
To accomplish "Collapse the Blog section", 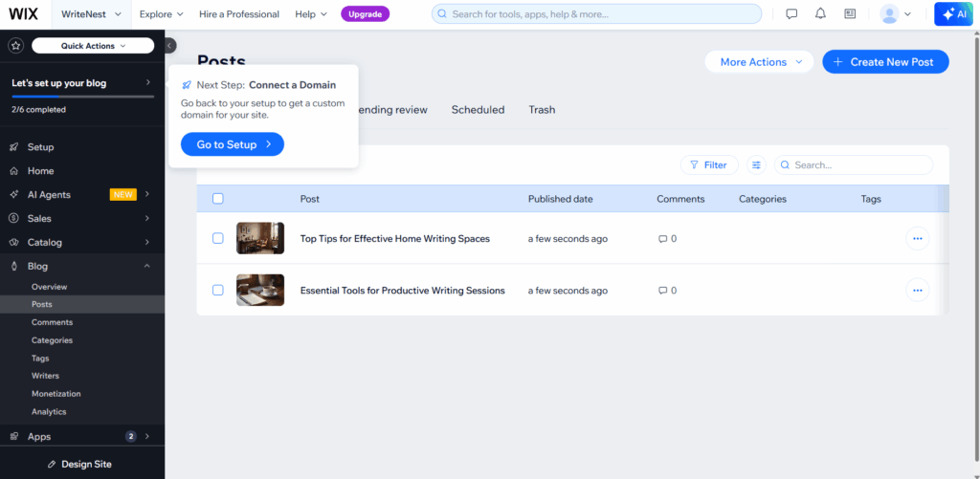I will pyautogui.click(x=147, y=266).
